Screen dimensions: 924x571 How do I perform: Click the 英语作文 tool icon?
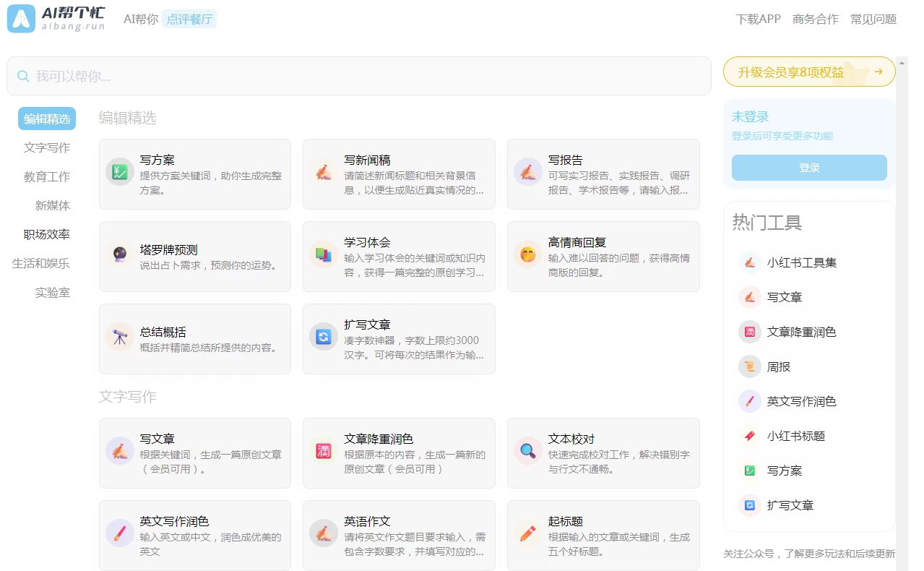click(x=324, y=533)
